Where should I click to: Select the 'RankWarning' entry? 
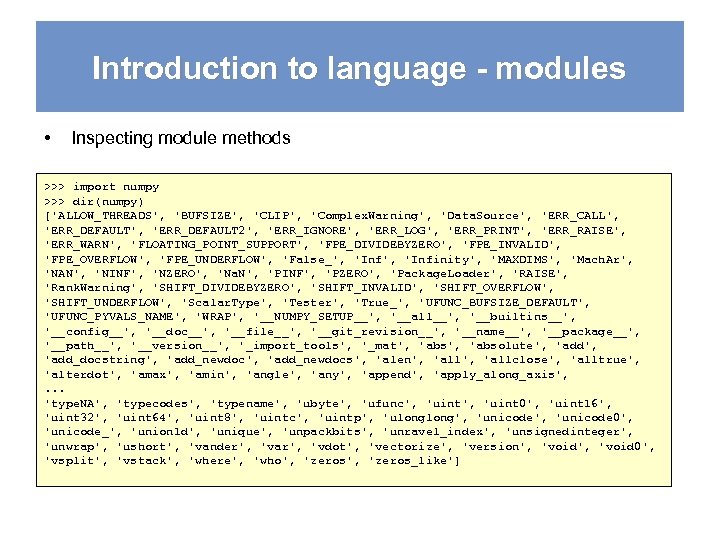point(90,288)
